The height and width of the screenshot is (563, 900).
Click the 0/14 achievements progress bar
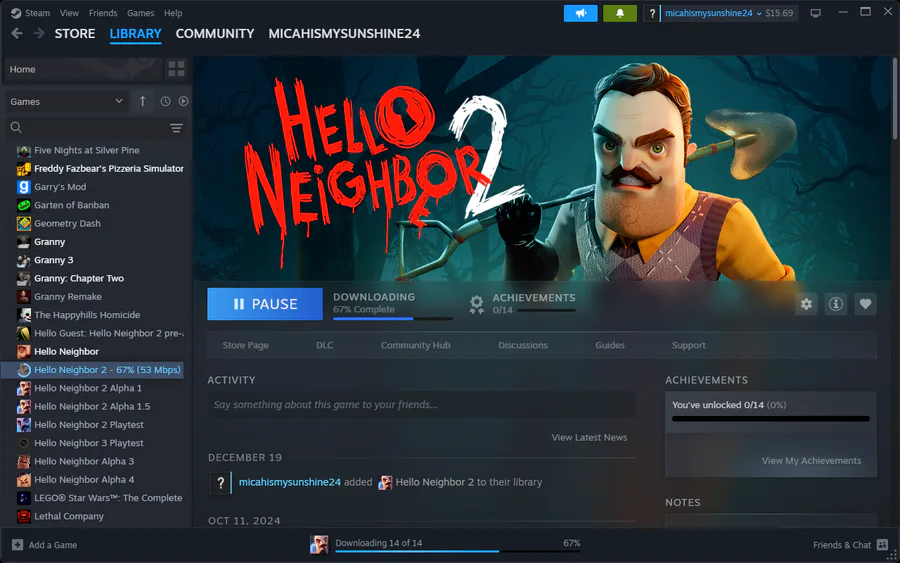coord(546,310)
